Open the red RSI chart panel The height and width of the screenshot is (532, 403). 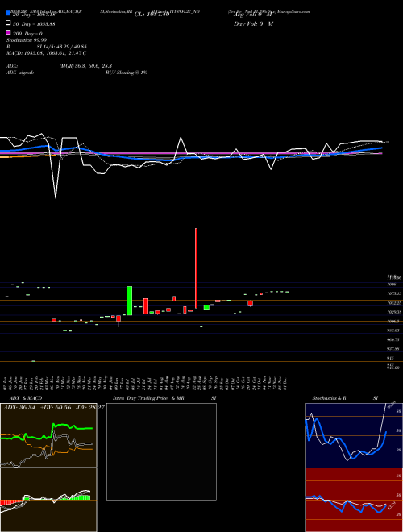tap(354, 500)
